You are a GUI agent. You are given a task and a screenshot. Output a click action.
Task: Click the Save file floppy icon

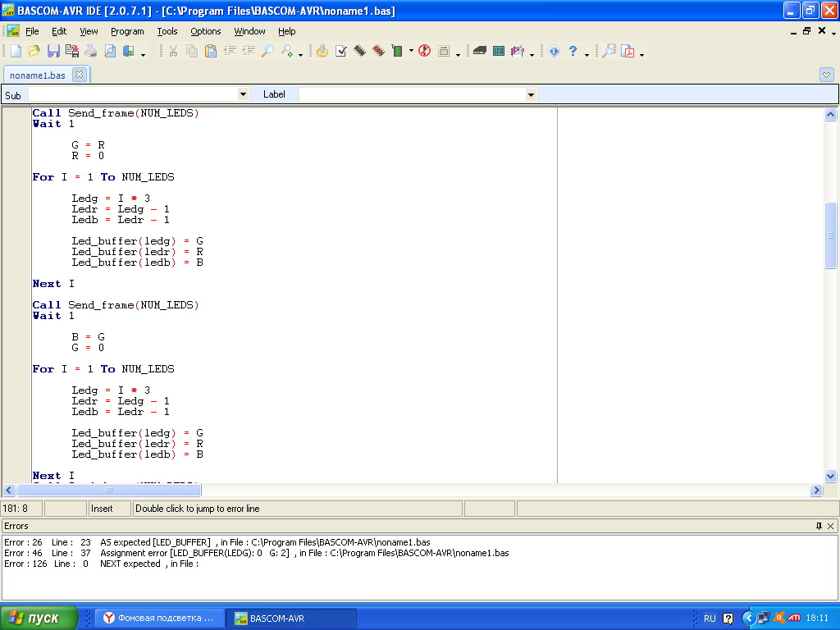pyautogui.click(x=53, y=51)
